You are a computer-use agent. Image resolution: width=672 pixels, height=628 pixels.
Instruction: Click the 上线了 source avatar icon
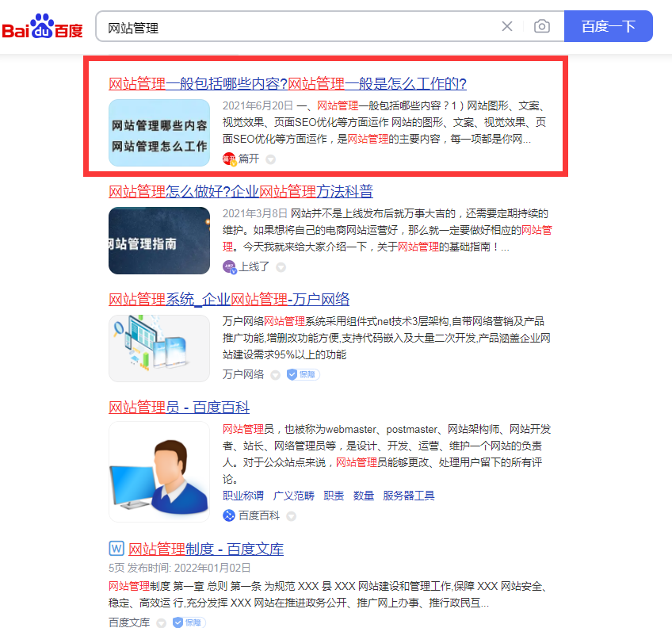pos(229,266)
